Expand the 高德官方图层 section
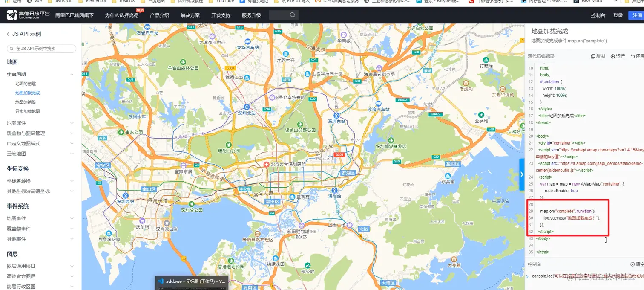Viewport: 644px width, 290px height. pos(72,277)
